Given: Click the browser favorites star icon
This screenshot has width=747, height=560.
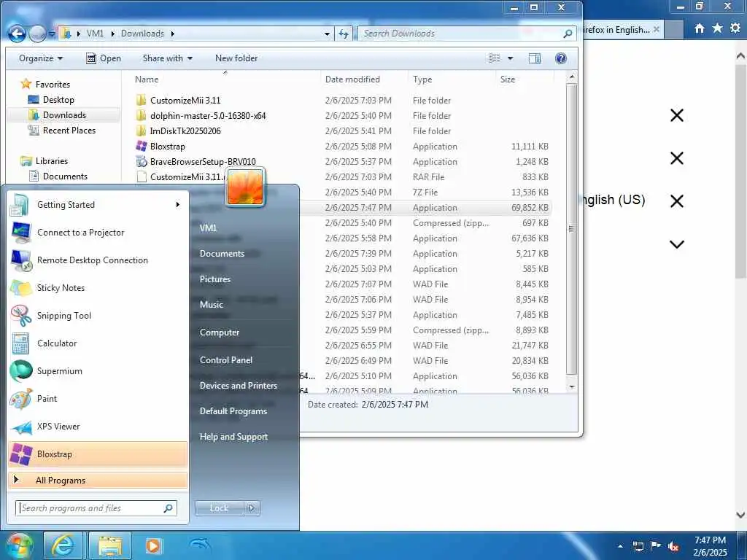Looking at the screenshot, I should point(717,28).
